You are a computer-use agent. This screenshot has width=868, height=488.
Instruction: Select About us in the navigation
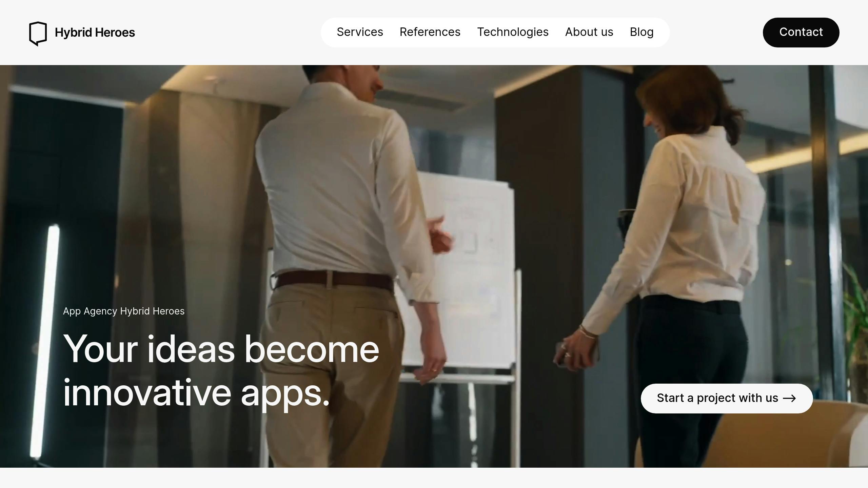[589, 32]
